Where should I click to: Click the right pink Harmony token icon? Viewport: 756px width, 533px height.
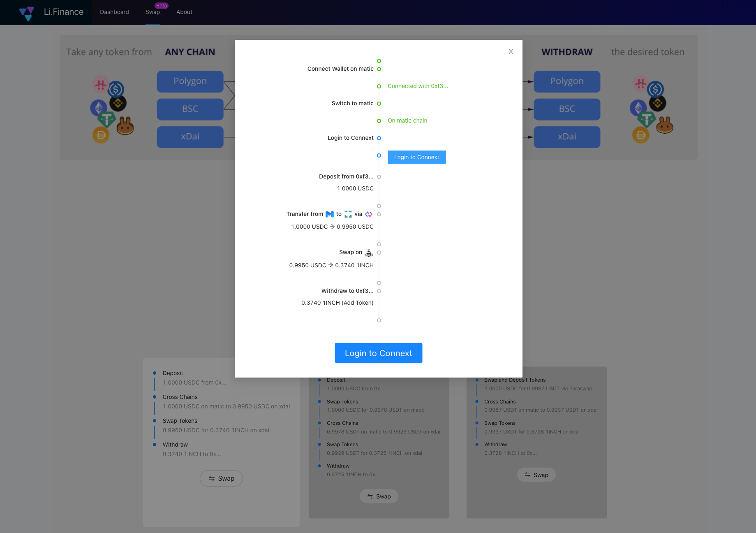coord(640,85)
